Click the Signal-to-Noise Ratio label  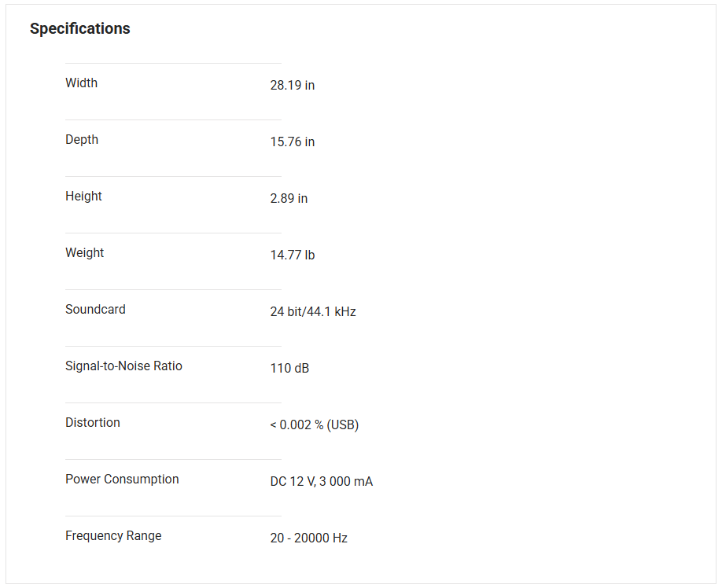pos(123,366)
